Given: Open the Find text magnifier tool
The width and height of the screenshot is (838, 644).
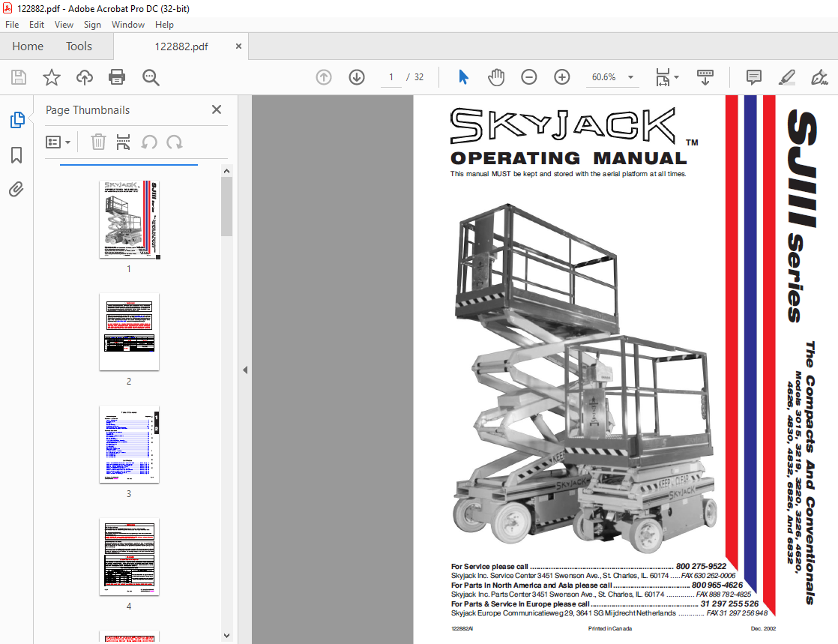Looking at the screenshot, I should coord(151,77).
